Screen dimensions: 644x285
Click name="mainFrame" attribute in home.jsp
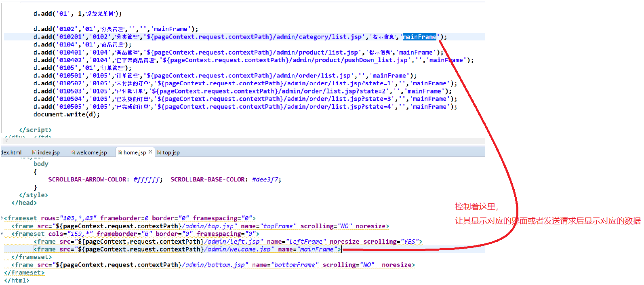pyautogui.click(x=307, y=249)
